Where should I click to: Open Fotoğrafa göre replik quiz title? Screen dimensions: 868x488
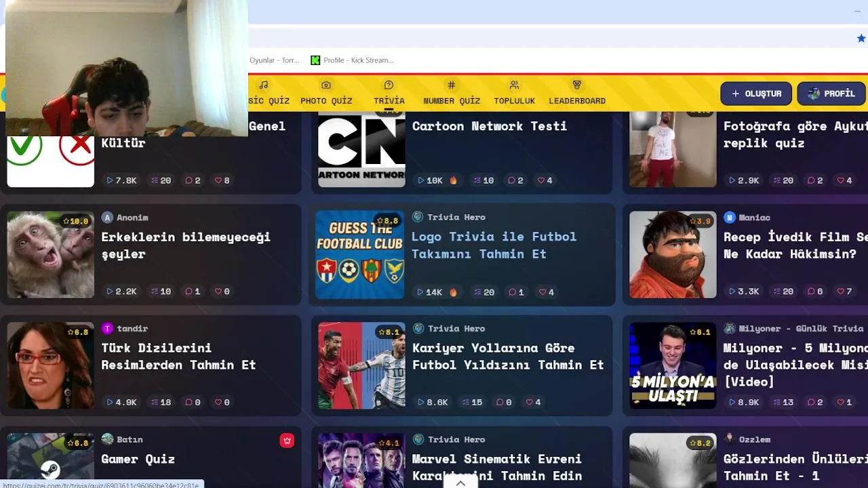[x=795, y=134]
